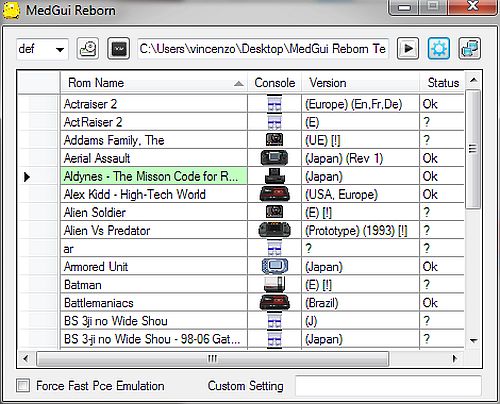Click the Console column header
Image resolution: width=500 pixels, height=404 pixels.
(275, 82)
